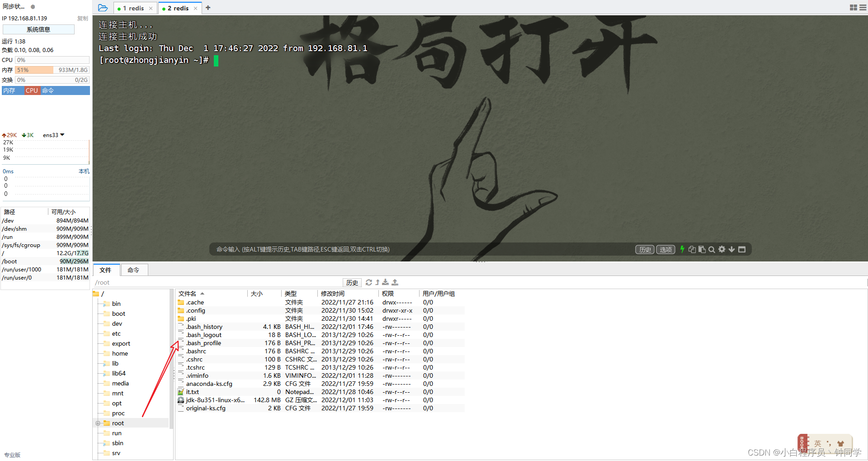Go to the parent directory with the up-arrow icon
The width and height of the screenshot is (868, 461).
coord(377,282)
